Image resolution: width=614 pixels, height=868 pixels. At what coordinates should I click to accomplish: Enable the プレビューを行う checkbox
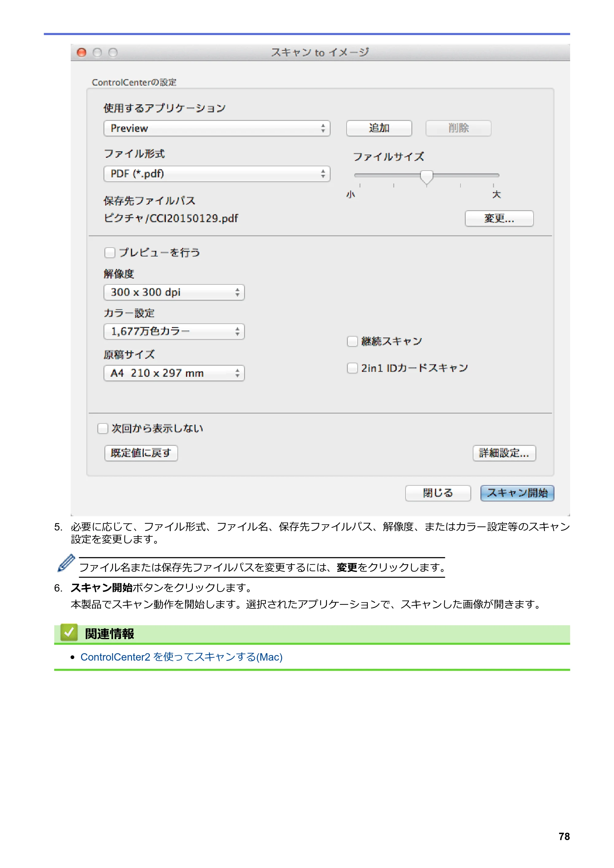pos(110,253)
